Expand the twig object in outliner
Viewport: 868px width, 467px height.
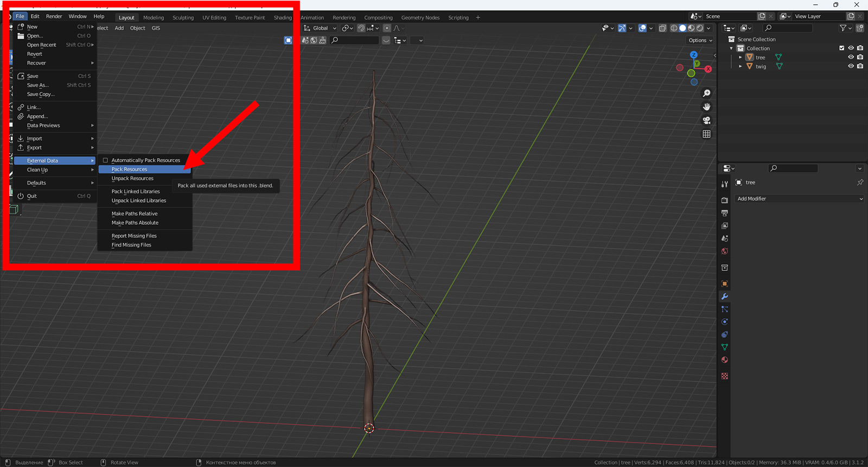tap(740, 66)
